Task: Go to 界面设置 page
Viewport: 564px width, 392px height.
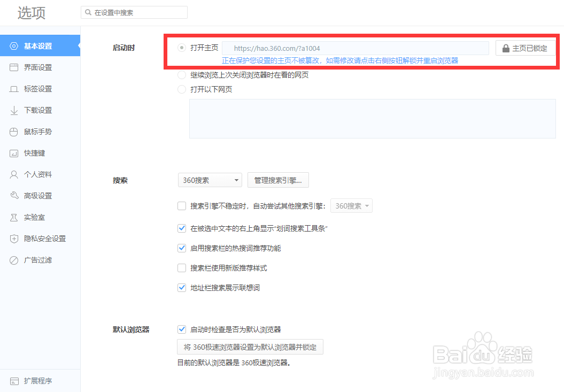Action: click(x=40, y=67)
